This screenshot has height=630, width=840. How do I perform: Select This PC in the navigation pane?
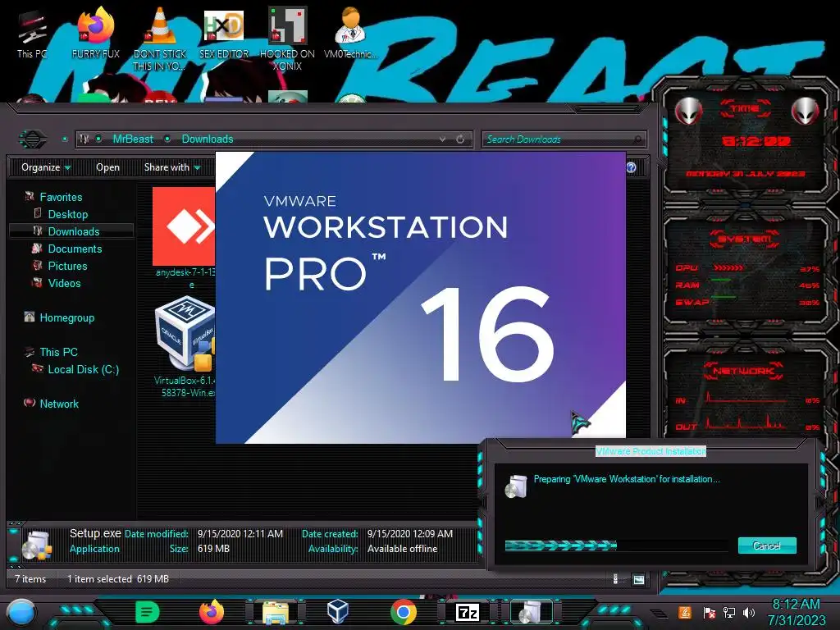coord(58,352)
